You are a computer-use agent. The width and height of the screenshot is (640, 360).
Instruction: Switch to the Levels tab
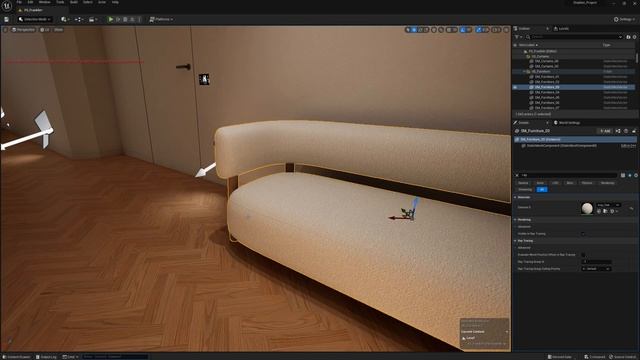[x=562, y=29]
